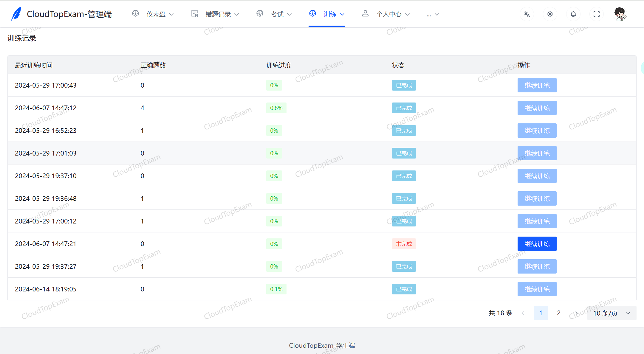
Task: Open the language switcher icon
Action: tap(527, 14)
